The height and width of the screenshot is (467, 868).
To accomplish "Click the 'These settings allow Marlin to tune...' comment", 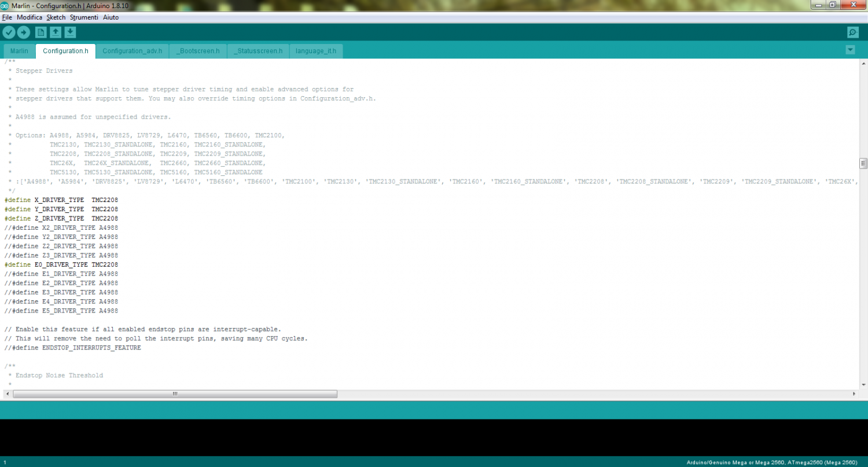I will pyautogui.click(x=185, y=89).
